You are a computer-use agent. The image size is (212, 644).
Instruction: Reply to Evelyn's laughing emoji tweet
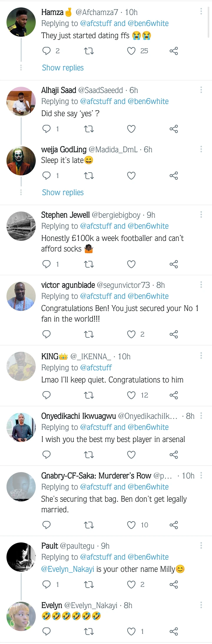[x=47, y=631]
